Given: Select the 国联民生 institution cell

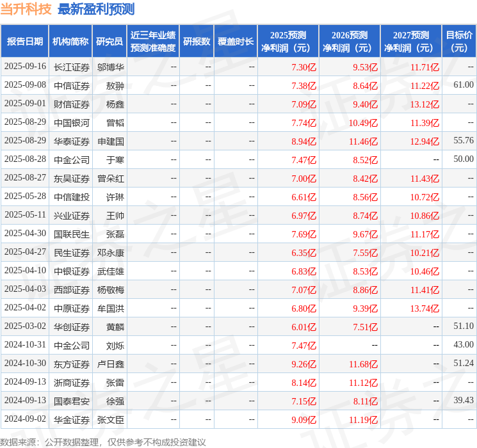Looking at the screenshot, I should click(x=72, y=234).
